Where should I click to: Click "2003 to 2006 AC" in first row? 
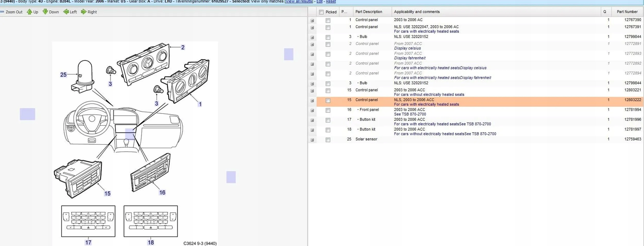pyautogui.click(x=408, y=20)
